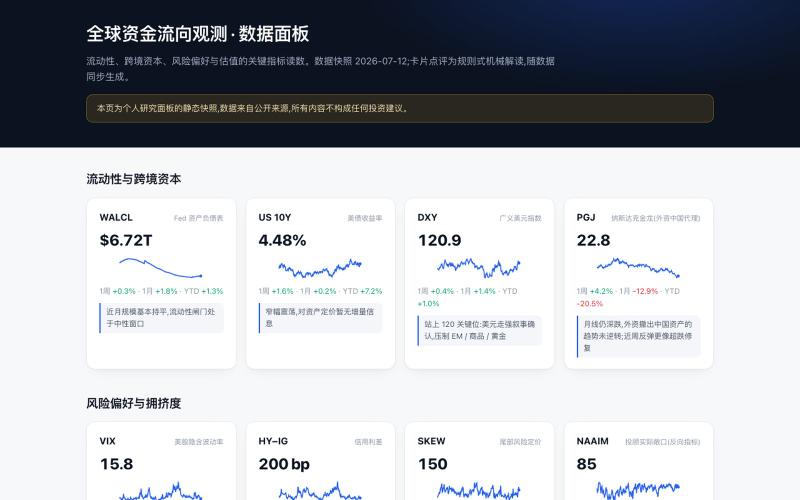Click the 85 NAAIM value
Viewport: 800px width, 500px height.
[x=586, y=464]
